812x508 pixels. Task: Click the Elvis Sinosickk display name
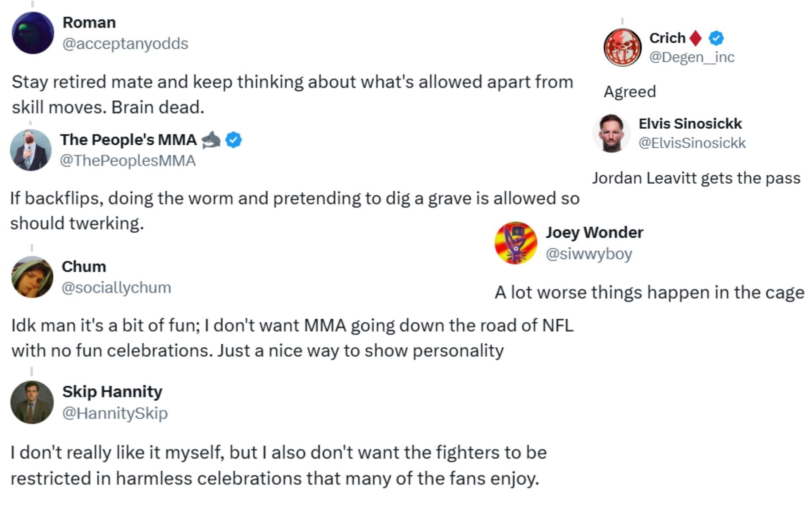pos(690,124)
